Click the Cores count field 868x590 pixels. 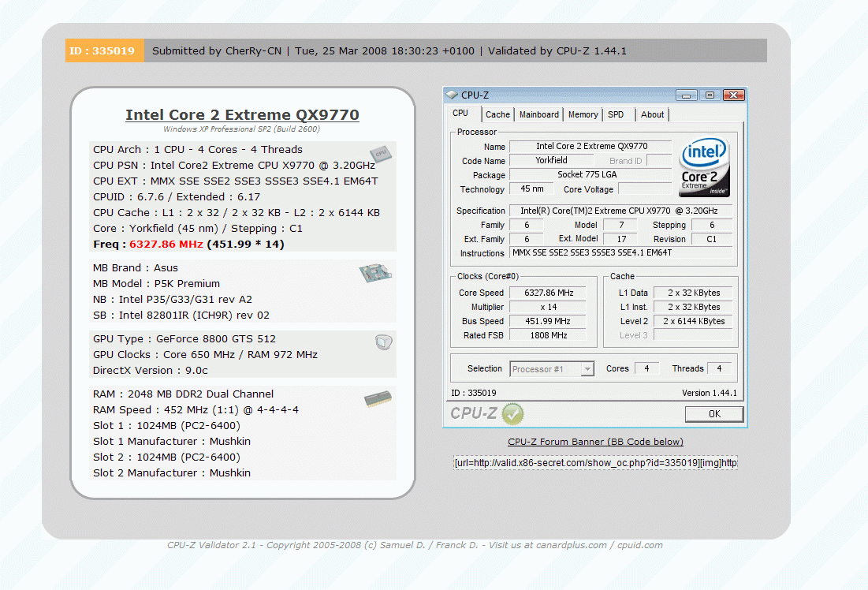(646, 368)
